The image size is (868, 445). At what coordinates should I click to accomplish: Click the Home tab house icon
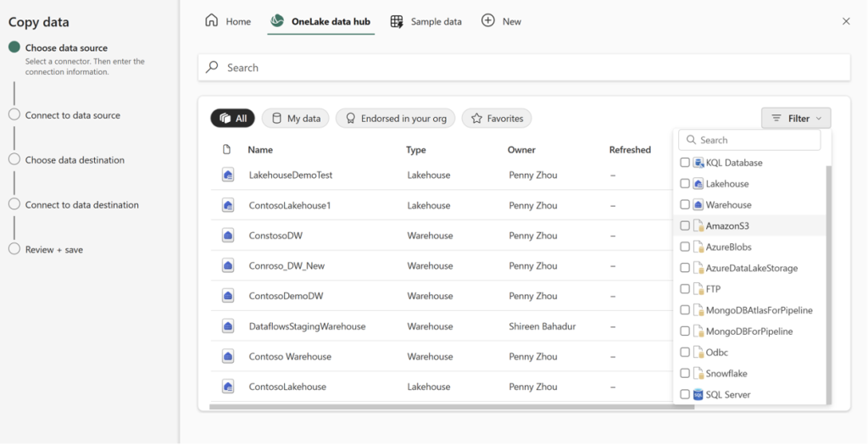pos(211,21)
